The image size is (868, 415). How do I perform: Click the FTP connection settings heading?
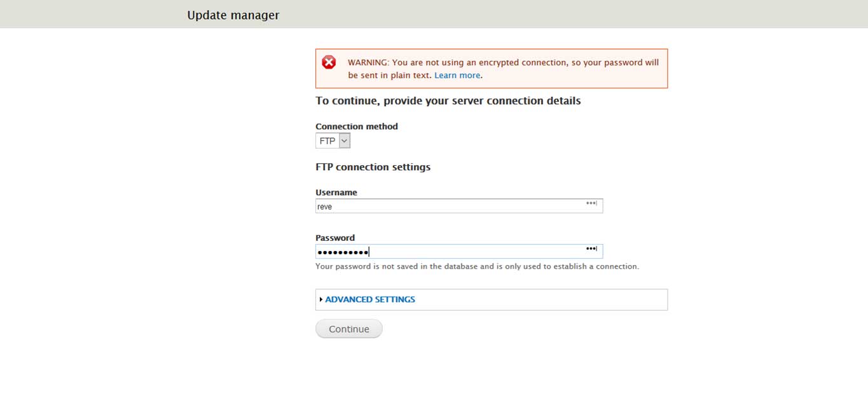[x=373, y=167]
